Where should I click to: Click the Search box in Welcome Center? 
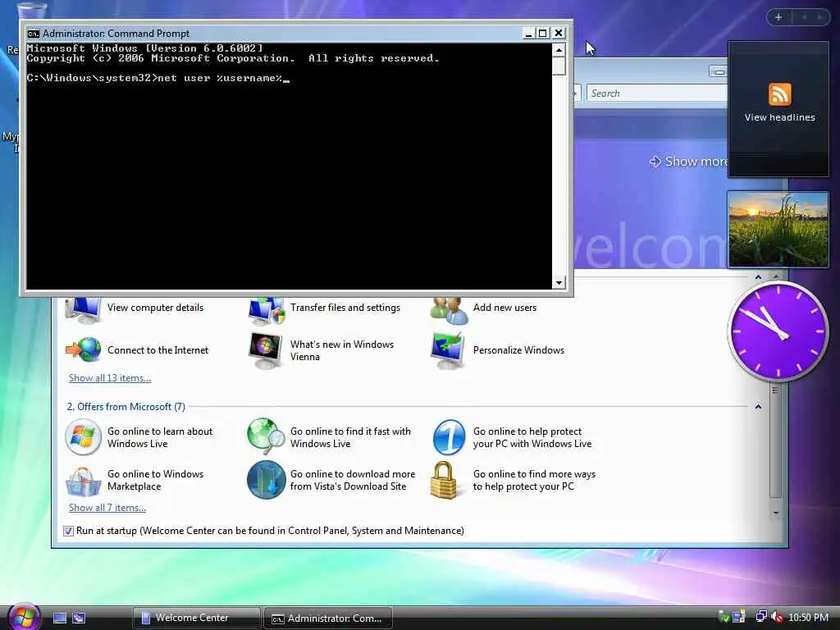[x=657, y=94]
